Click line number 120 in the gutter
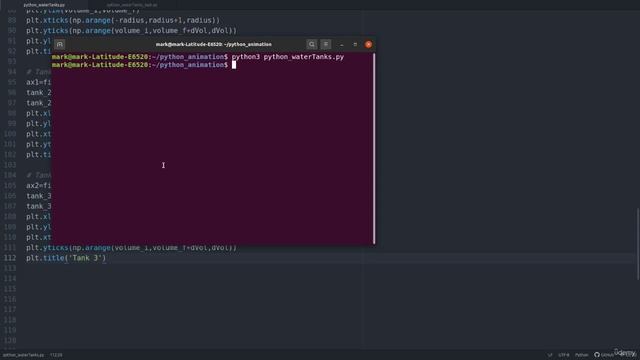640x360 pixels. [x=10, y=340]
